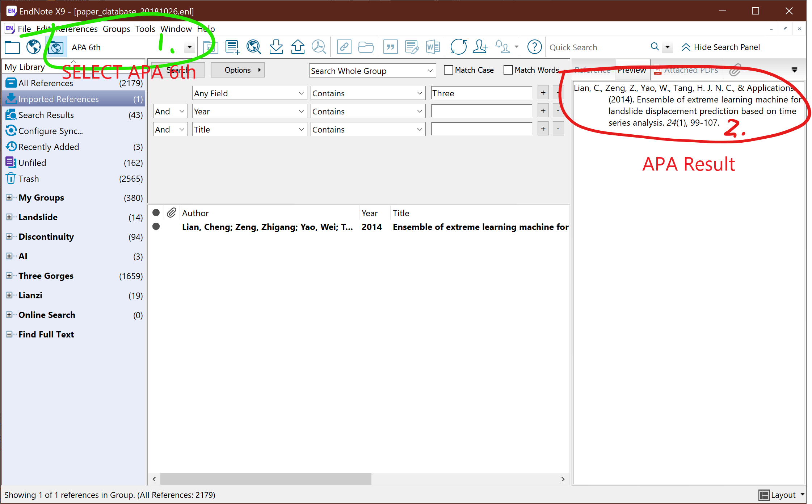Image resolution: width=812 pixels, height=504 pixels.
Task: Click Insert Citation quote icon
Action: coord(390,47)
